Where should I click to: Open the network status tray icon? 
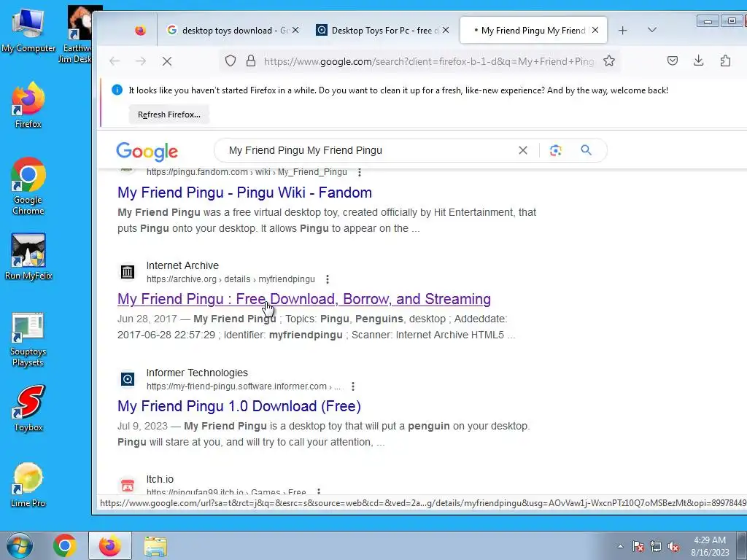click(656, 546)
